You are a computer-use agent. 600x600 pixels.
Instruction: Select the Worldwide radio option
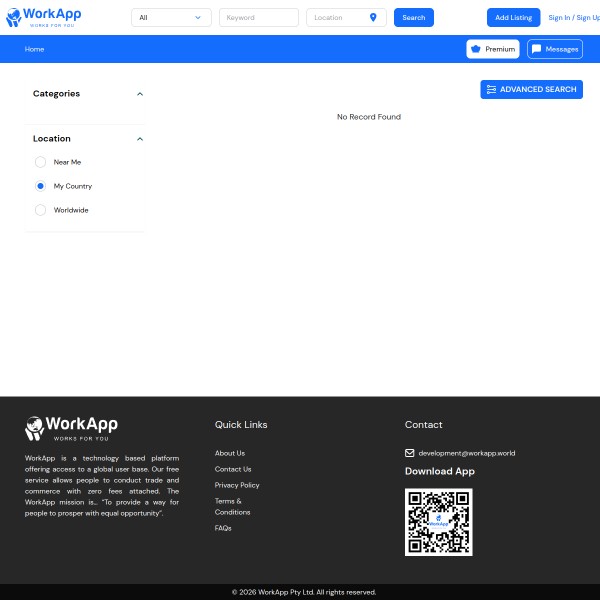[x=40, y=210]
